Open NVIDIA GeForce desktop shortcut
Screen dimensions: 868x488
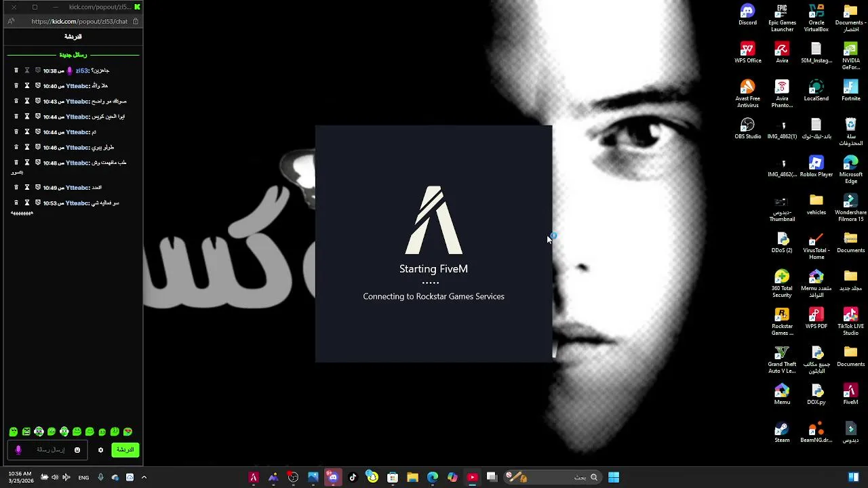[x=850, y=56]
